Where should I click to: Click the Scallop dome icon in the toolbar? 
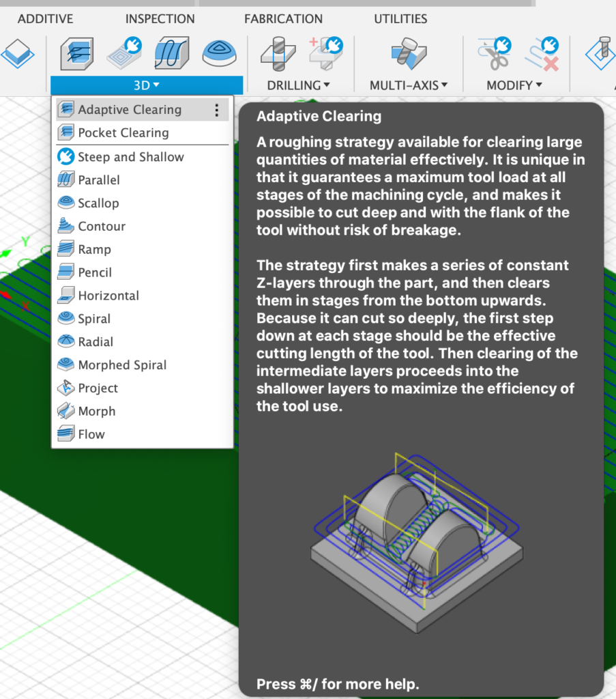[x=220, y=53]
